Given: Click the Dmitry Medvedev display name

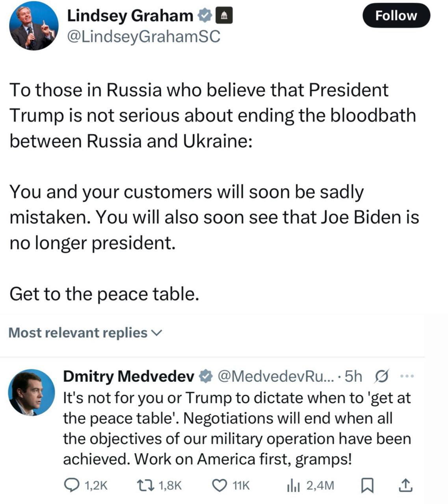Looking at the screenshot, I should tap(129, 377).
